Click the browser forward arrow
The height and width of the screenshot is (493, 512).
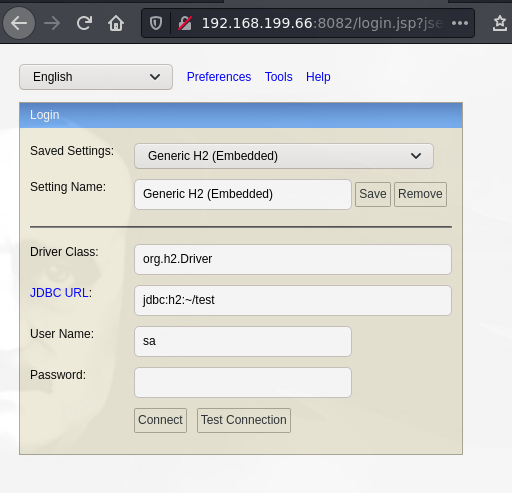(x=52, y=23)
